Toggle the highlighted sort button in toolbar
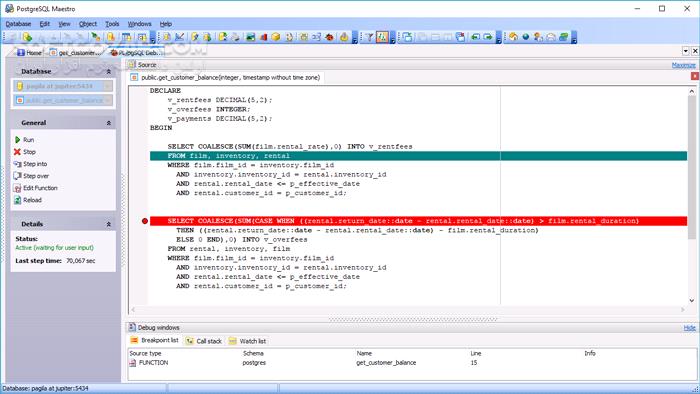Image resolution: width=700 pixels, height=394 pixels. (x=382, y=37)
